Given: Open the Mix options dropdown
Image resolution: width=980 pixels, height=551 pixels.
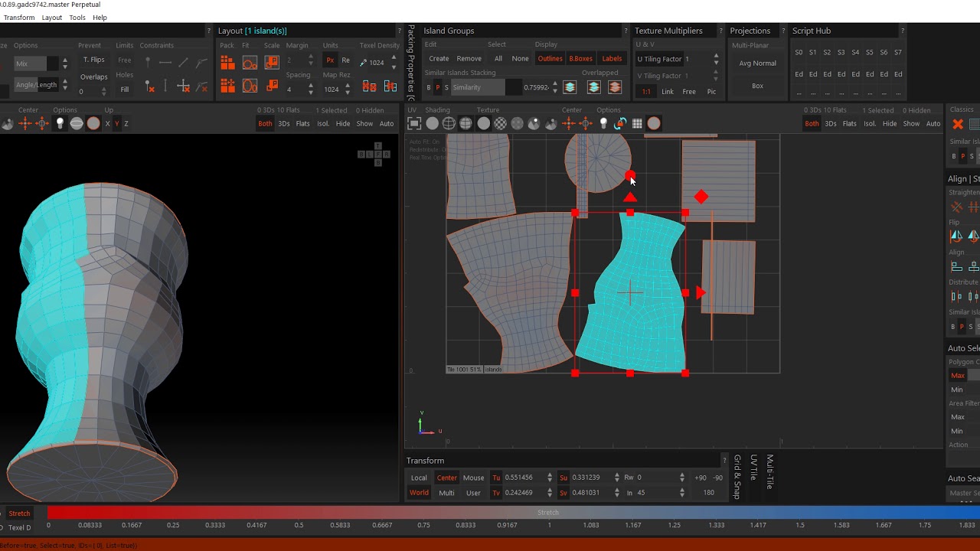Looking at the screenshot, I should [37, 64].
